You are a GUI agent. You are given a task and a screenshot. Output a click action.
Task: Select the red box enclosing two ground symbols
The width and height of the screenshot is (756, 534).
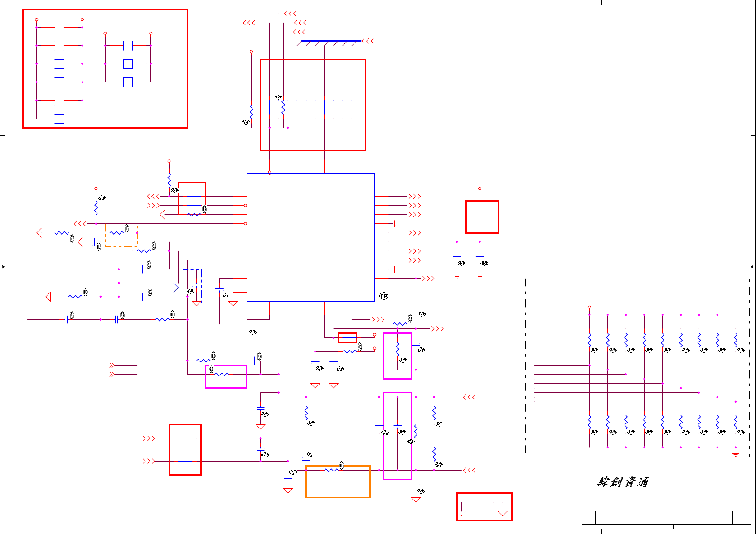[x=485, y=507]
